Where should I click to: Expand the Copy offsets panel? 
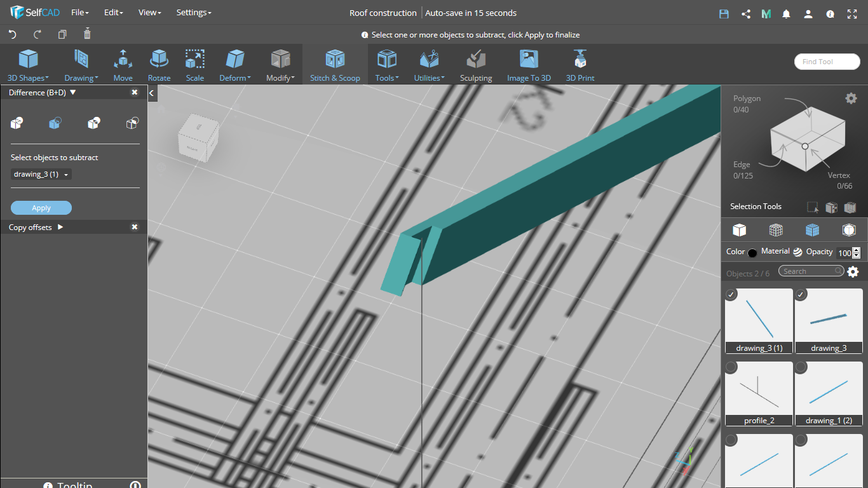tap(60, 227)
